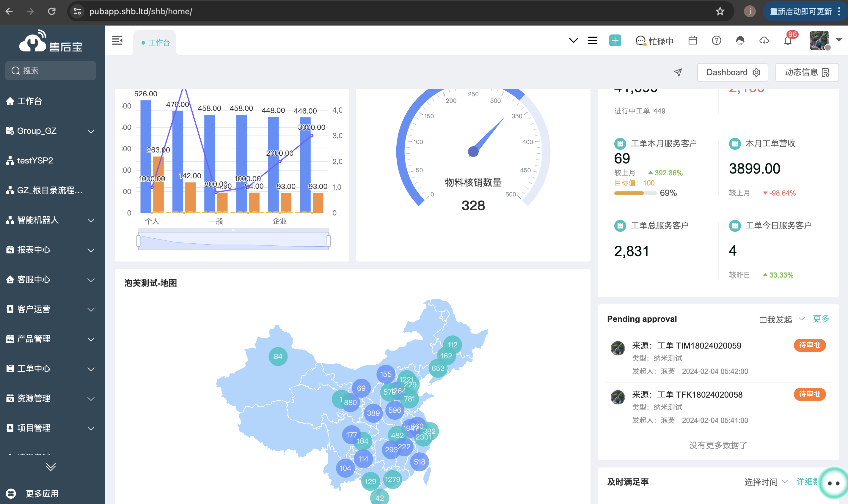The image size is (848, 504).
Task: Open the 工作台 sidebar item
Action: pos(52,101)
